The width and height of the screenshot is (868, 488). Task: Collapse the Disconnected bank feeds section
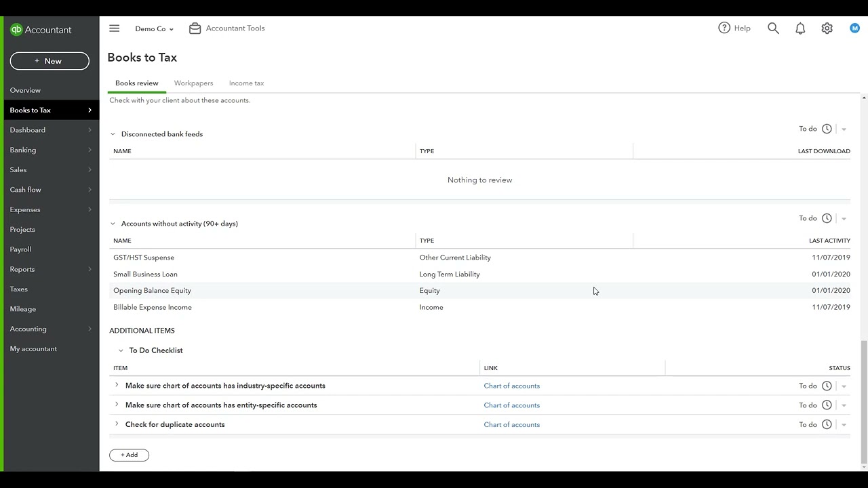pos(113,134)
